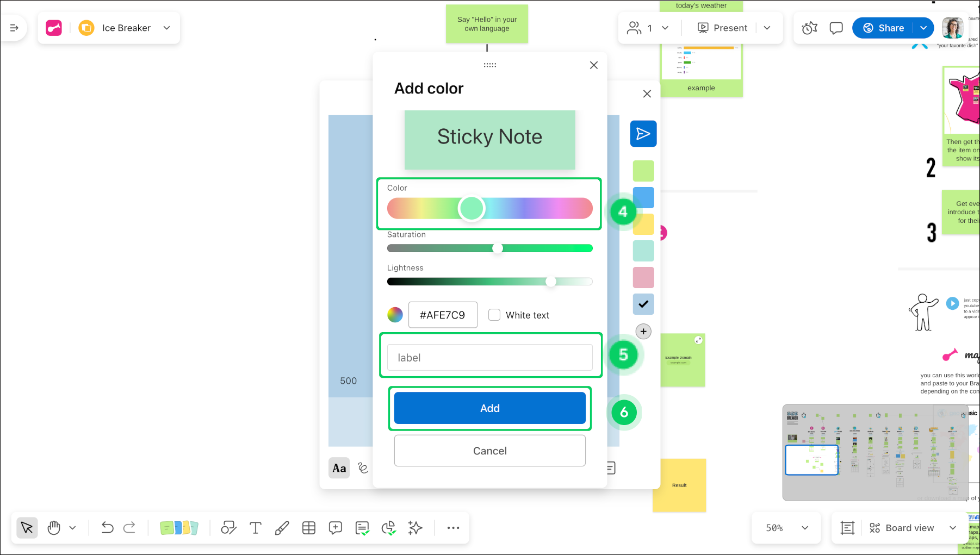980x555 pixels.
Task: Insert a table from toolbar
Action: (309, 528)
